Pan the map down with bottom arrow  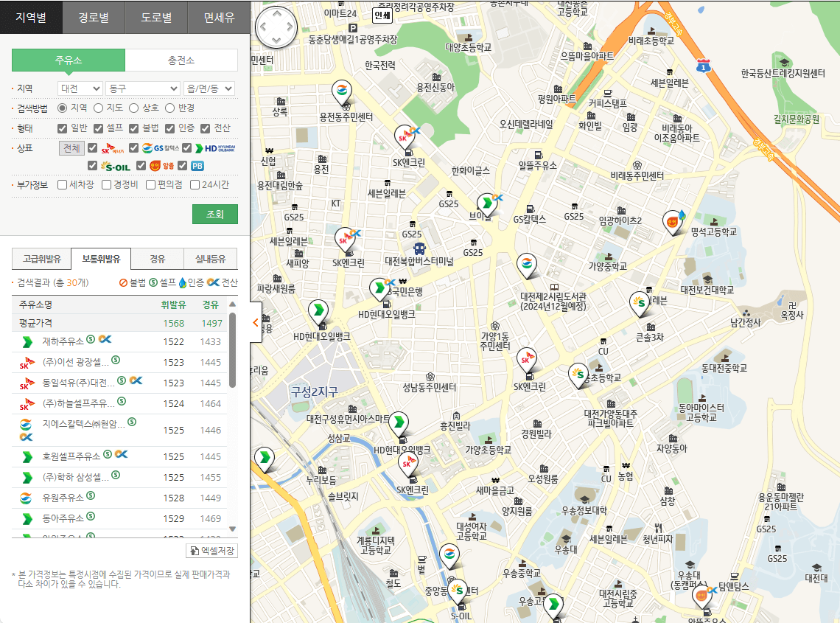click(x=276, y=41)
